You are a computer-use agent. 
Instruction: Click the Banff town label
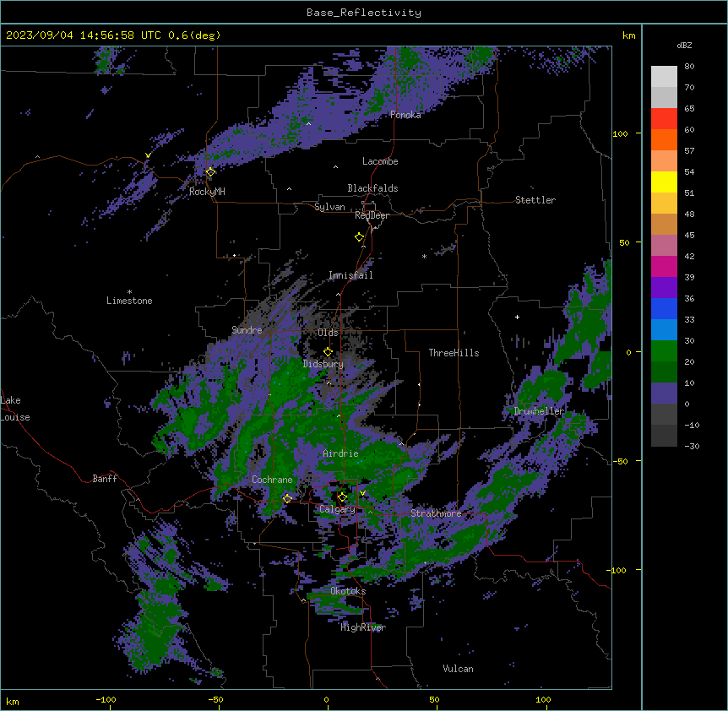105,479
